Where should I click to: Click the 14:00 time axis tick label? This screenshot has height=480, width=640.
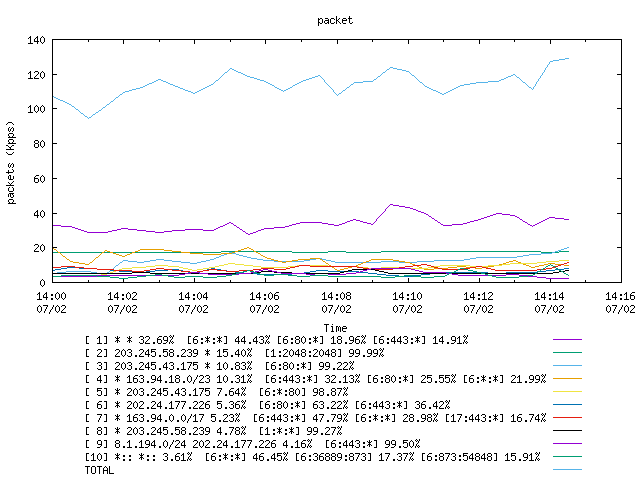point(51,296)
